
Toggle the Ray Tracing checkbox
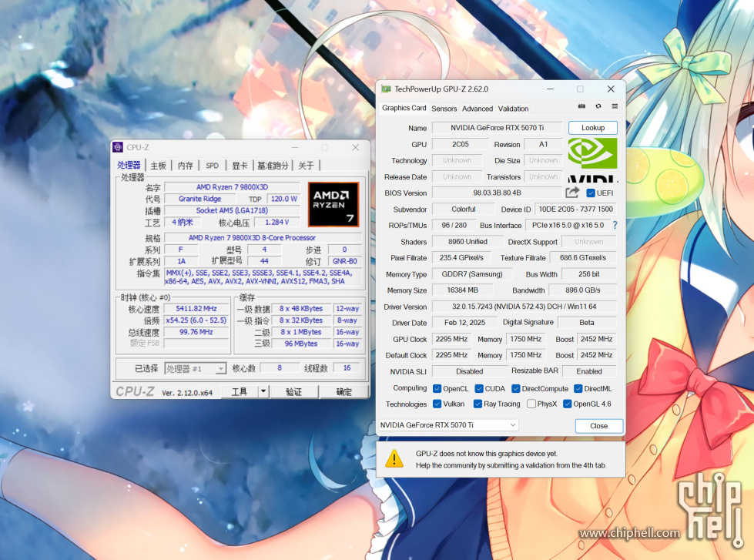coord(478,404)
